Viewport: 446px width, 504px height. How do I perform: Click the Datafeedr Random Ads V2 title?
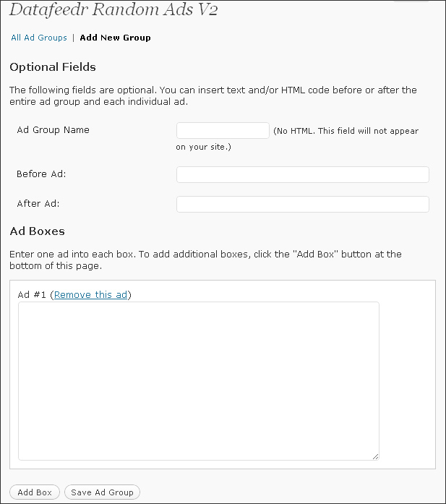pos(113,10)
